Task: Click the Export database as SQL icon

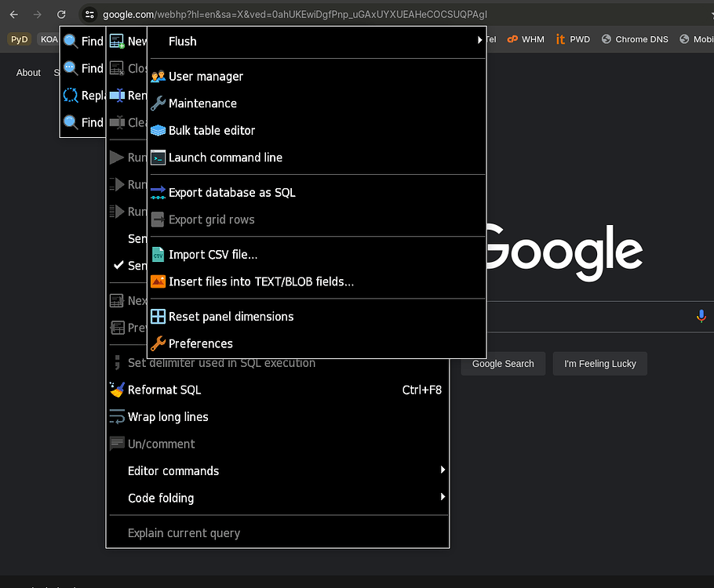Action: (x=158, y=193)
